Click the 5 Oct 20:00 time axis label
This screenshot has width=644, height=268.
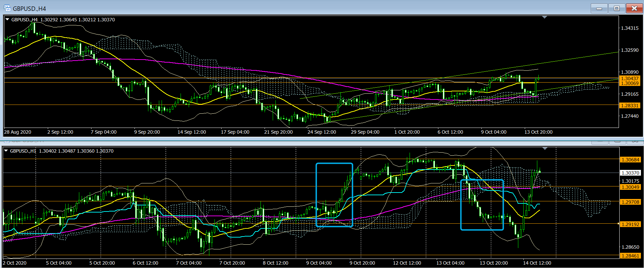[102, 263]
